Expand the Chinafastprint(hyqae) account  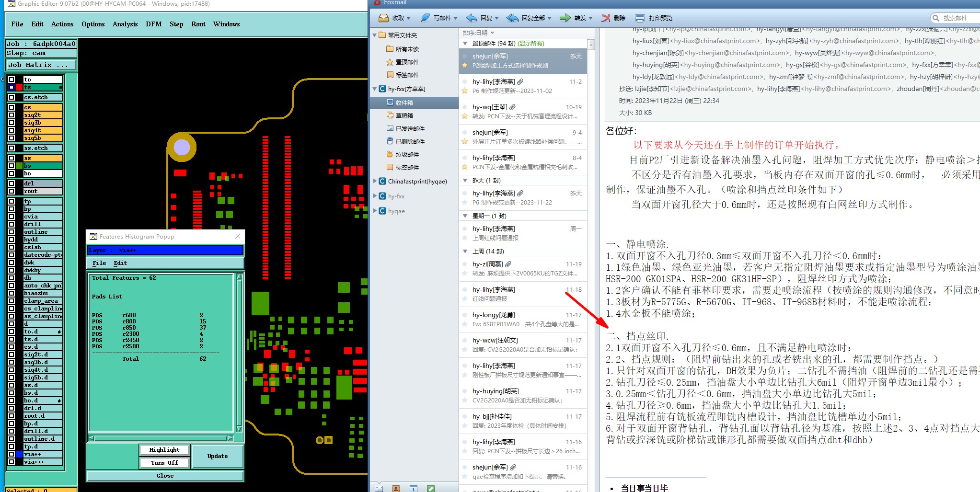(x=375, y=181)
